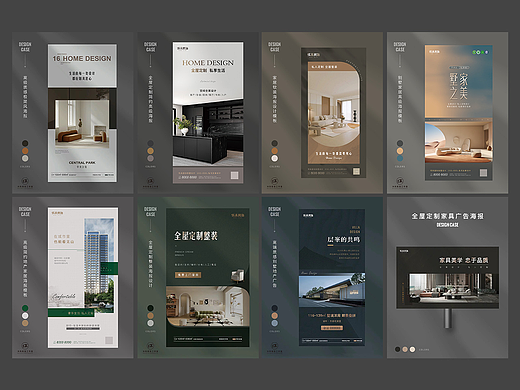Pick the brown swatch in the brown arch card
The width and height of the screenshot is (520, 390).
[275, 151]
